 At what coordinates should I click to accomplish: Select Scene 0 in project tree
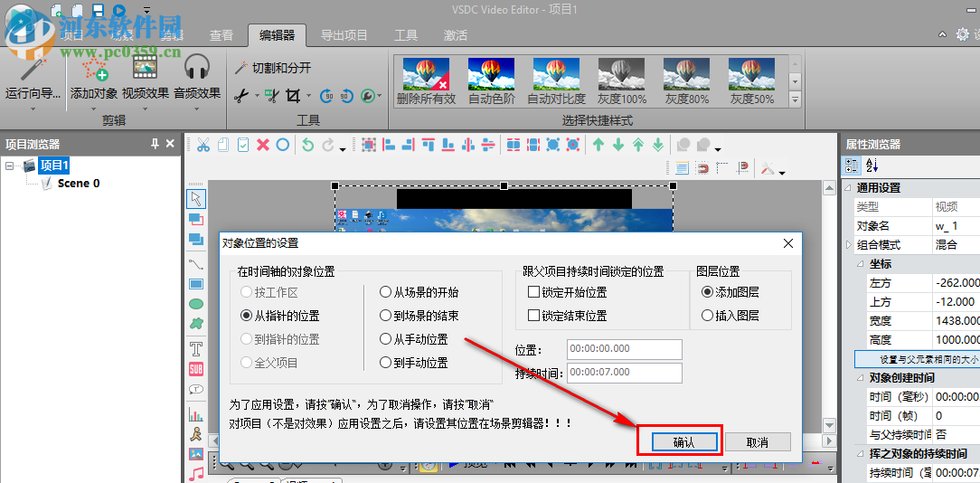click(78, 184)
